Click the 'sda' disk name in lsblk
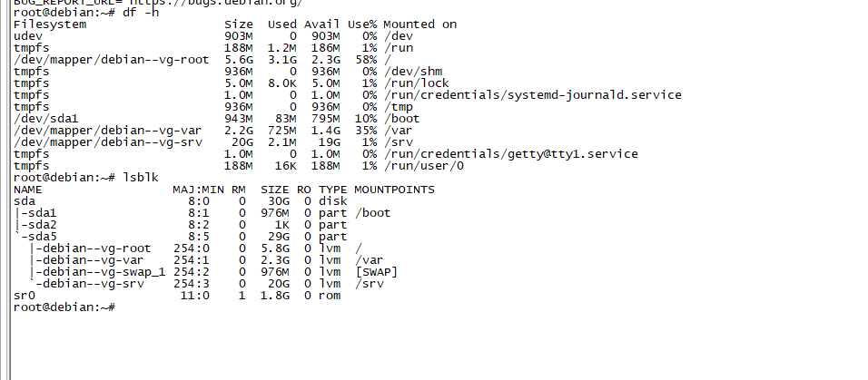Image resolution: width=868 pixels, height=380 pixels. point(25,201)
